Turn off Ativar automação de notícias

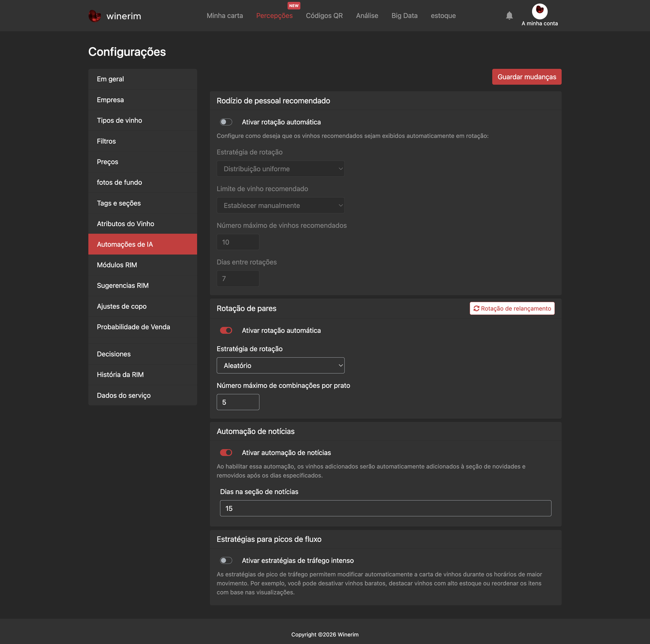[226, 453]
